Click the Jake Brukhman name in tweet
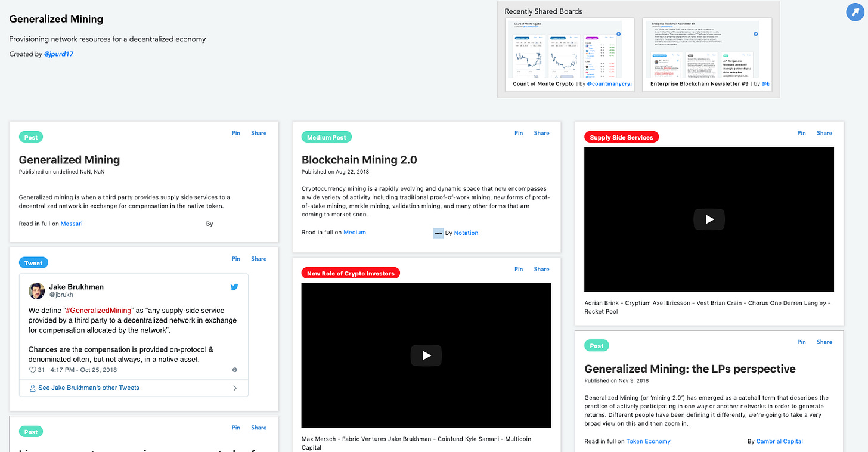Viewport: 868px width, 452px height. [76, 287]
